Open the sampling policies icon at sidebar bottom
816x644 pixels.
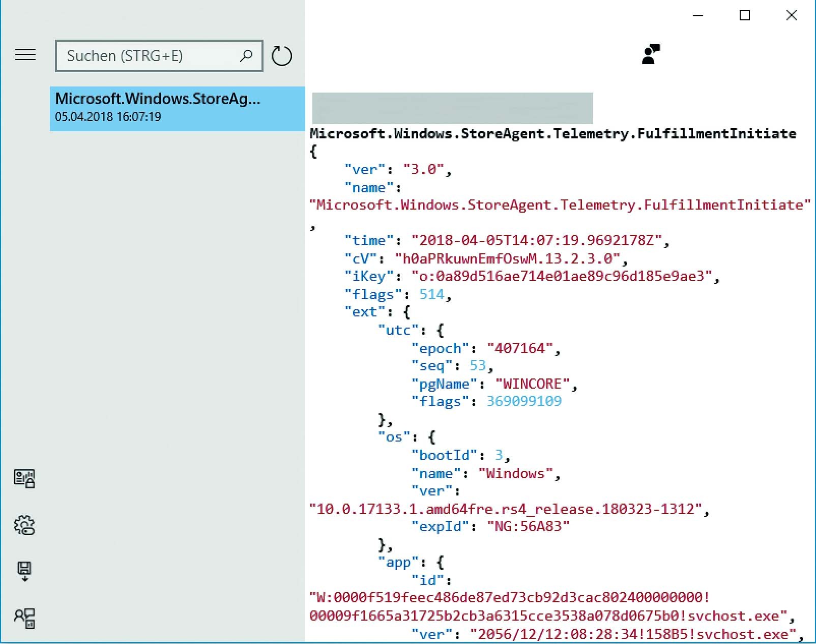click(x=24, y=618)
